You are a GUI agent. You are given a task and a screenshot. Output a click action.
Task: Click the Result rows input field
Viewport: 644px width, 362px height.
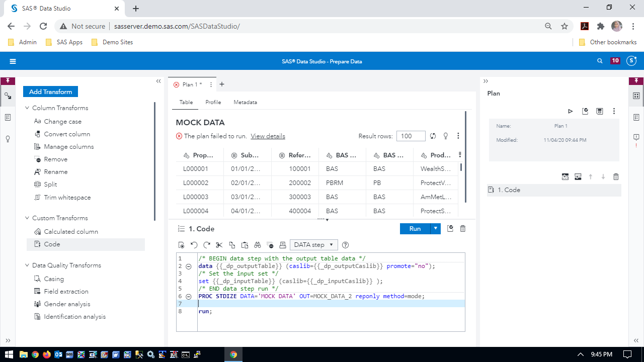[411, 136]
